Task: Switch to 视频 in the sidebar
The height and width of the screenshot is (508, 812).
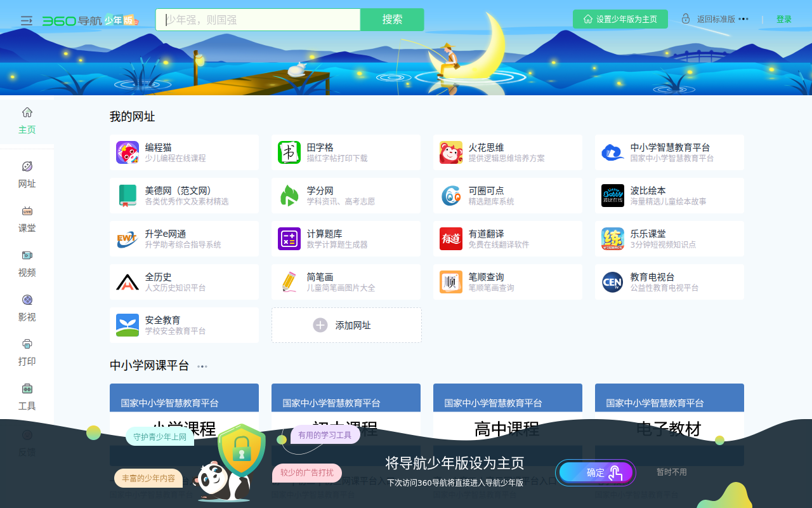Action: tap(27, 264)
